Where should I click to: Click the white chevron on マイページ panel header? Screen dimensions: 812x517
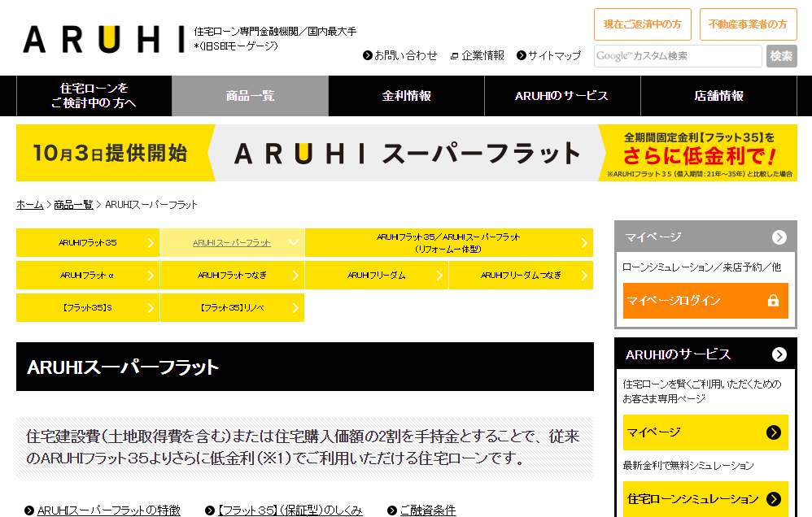(779, 237)
